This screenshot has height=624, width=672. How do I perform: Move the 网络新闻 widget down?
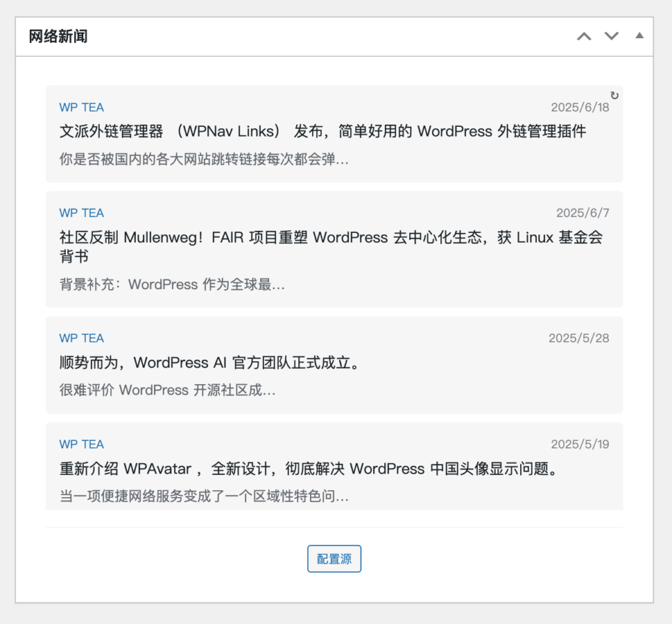click(611, 36)
